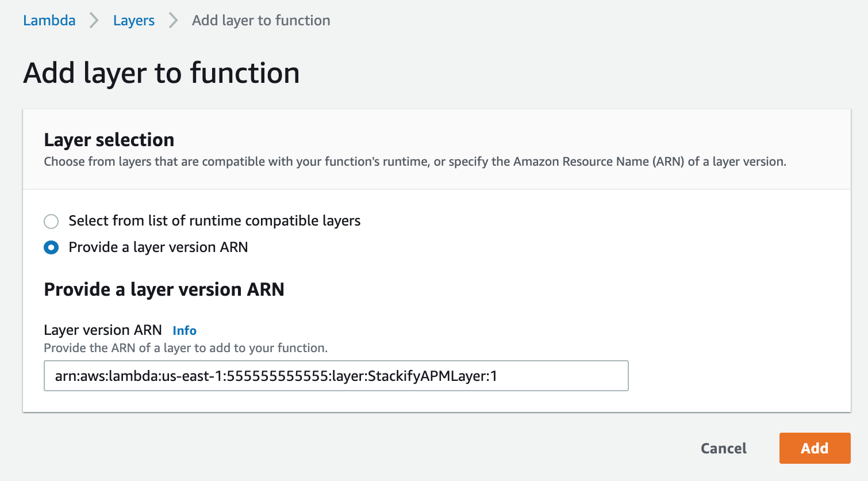Click the orange Add button
Viewport: 868px width, 481px height.
(x=815, y=448)
